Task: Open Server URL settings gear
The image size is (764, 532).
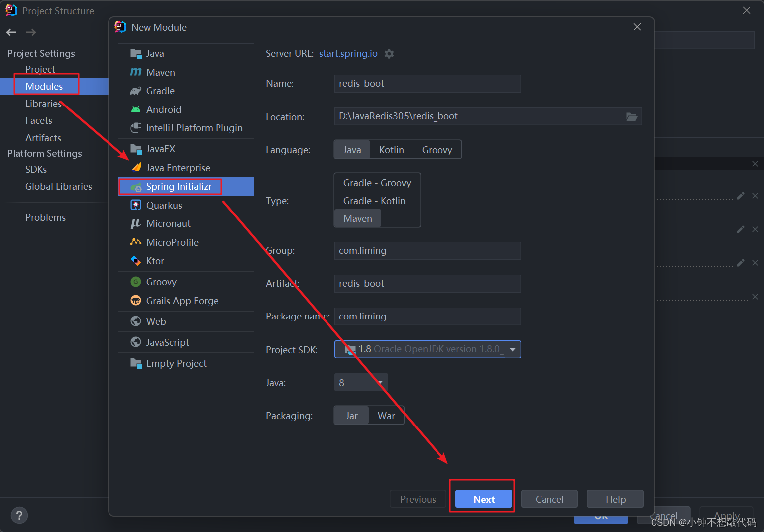Action: 389,54
